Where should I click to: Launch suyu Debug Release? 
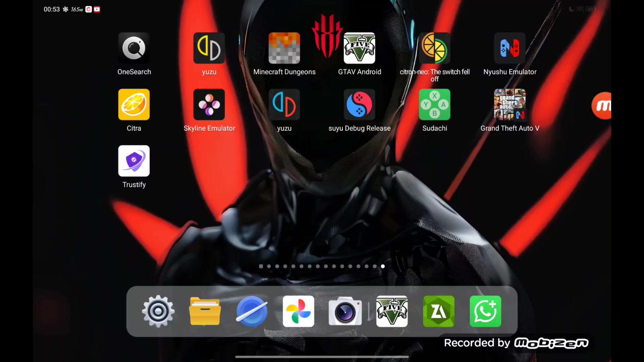coord(359,105)
